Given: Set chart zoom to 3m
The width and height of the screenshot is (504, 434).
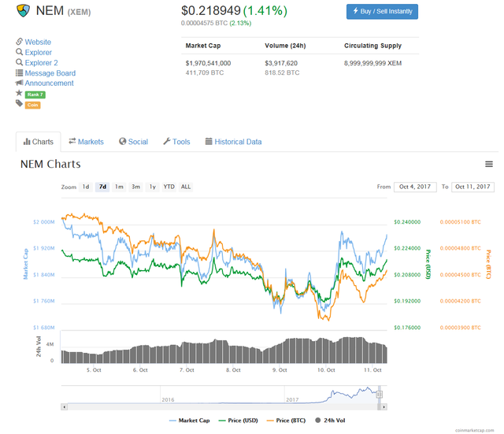Looking at the screenshot, I should (136, 187).
